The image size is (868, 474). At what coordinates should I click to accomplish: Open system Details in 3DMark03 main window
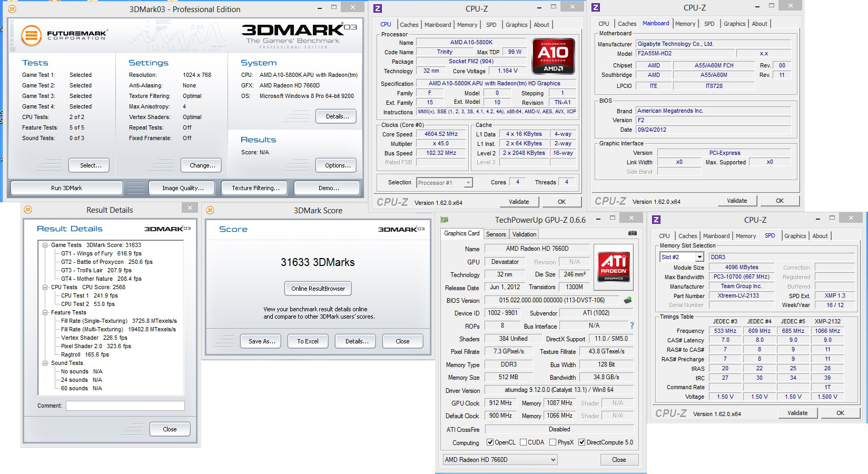337,116
